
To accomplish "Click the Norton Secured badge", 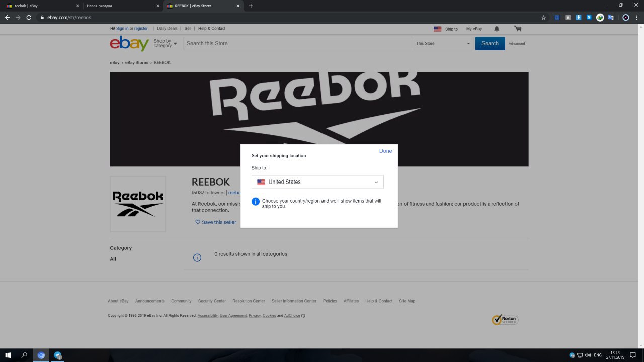I will pyautogui.click(x=505, y=319).
